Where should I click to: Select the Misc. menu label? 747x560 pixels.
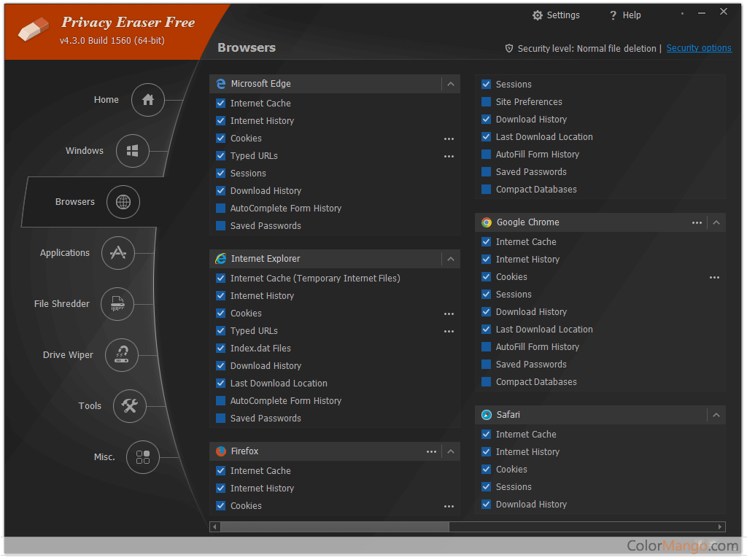click(104, 457)
